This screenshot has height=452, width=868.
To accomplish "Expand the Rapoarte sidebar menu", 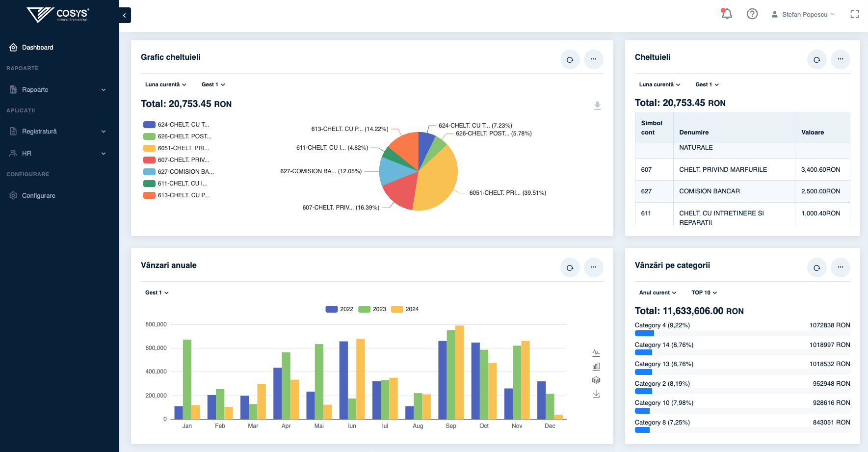I will coord(59,90).
